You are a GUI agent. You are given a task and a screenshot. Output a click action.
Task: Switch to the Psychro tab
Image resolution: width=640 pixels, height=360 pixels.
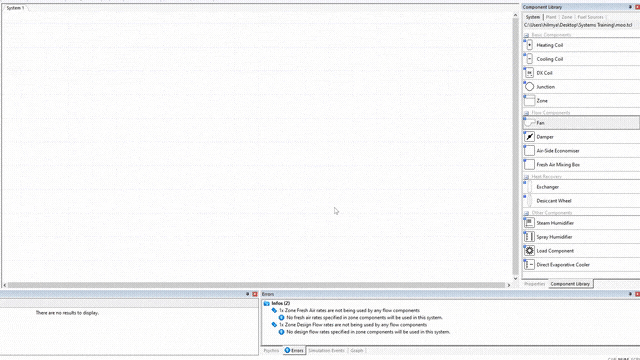[271, 350]
